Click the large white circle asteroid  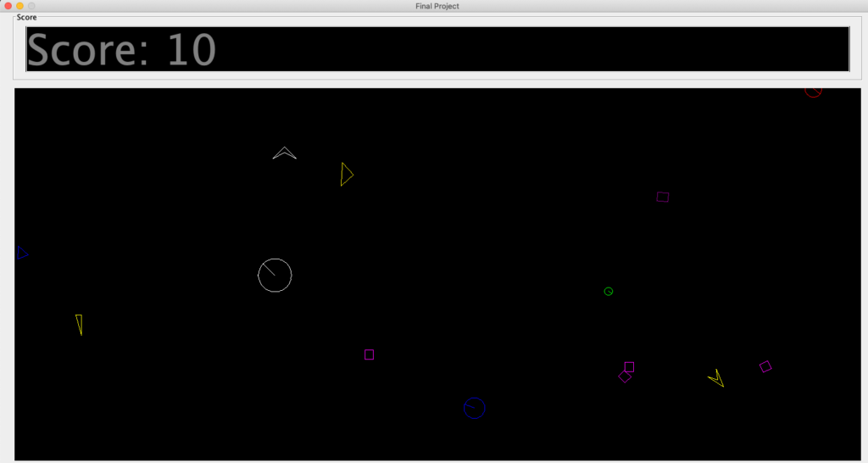pyautogui.click(x=275, y=276)
